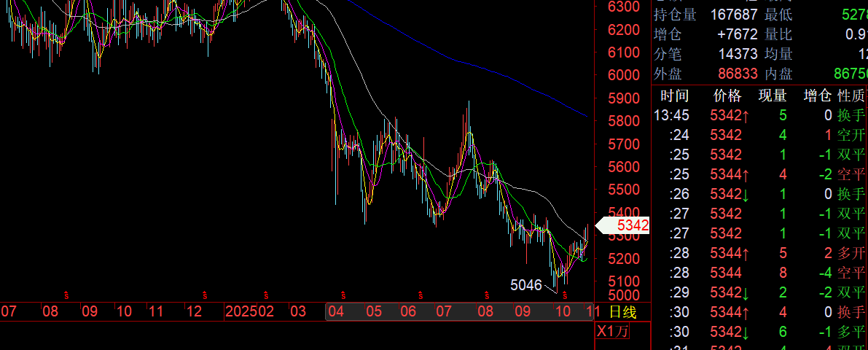Select the 日线 daily period label
The height and width of the screenshot is (350, 868).
tap(622, 312)
